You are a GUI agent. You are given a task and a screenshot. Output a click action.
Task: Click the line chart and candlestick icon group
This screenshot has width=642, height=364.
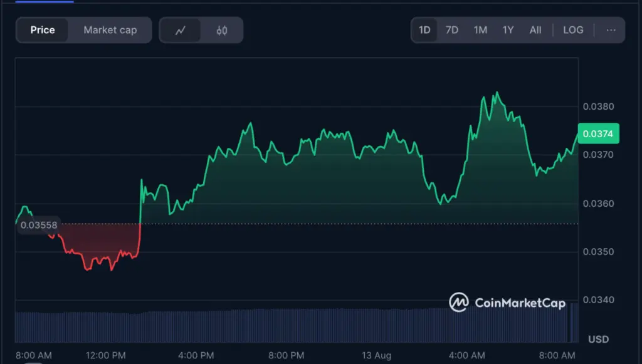click(201, 29)
